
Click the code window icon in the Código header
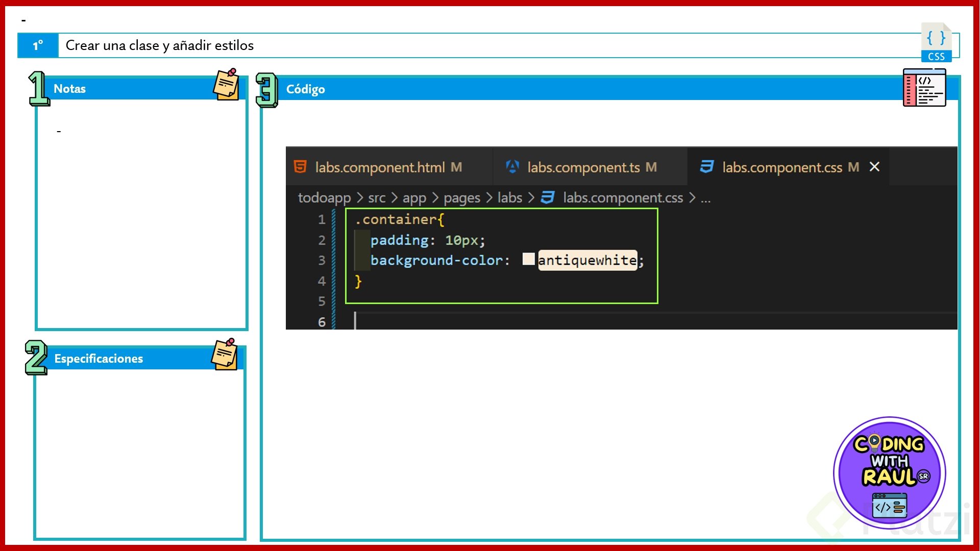(x=924, y=88)
